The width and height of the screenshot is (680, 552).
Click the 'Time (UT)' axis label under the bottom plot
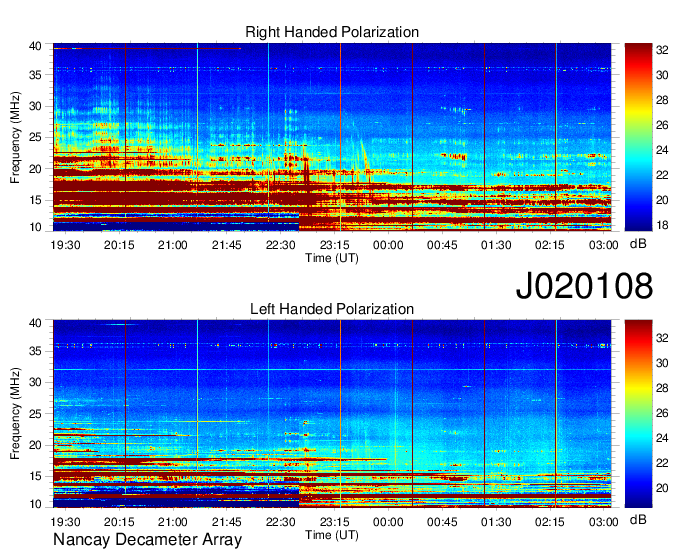click(332, 536)
